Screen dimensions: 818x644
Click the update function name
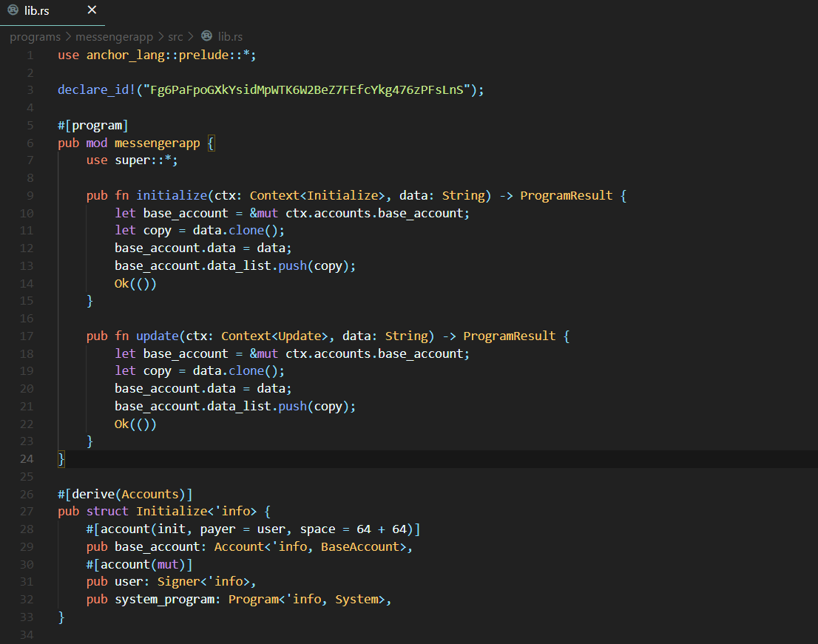point(157,336)
